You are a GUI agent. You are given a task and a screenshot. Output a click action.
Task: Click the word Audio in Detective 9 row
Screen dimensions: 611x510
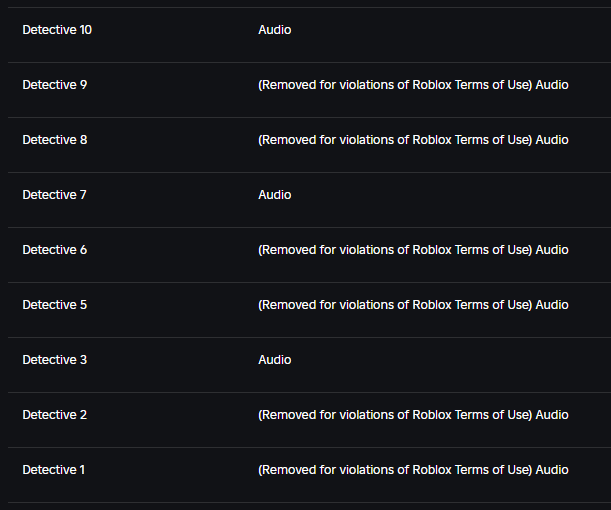click(552, 85)
